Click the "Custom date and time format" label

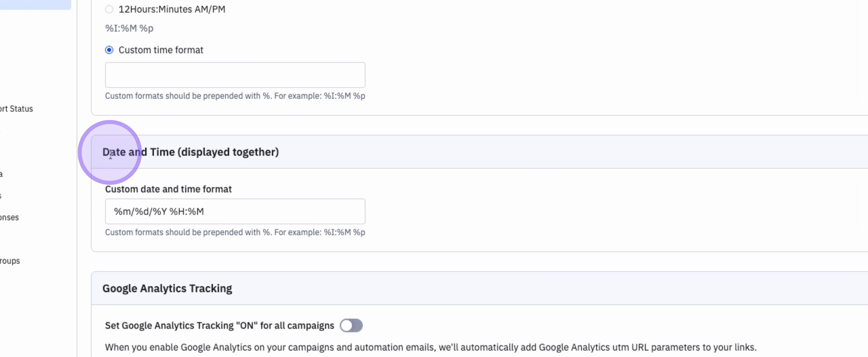pos(168,189)
